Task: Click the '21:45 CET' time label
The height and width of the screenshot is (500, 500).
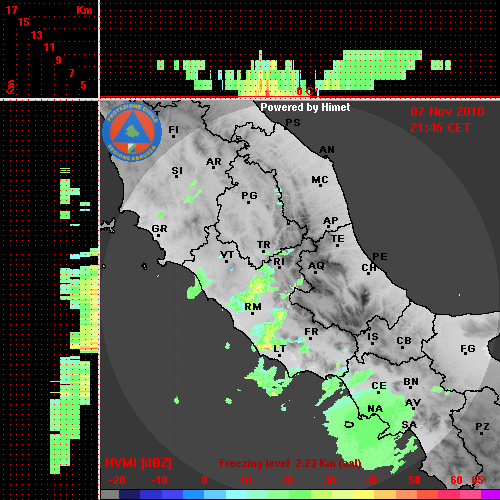Action: tap(440, 128)
